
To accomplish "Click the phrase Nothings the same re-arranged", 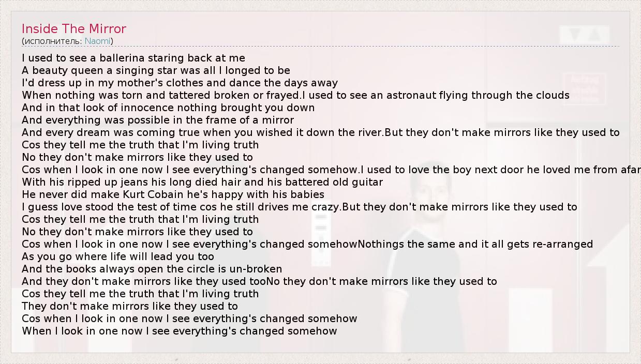I will (475, 244).
